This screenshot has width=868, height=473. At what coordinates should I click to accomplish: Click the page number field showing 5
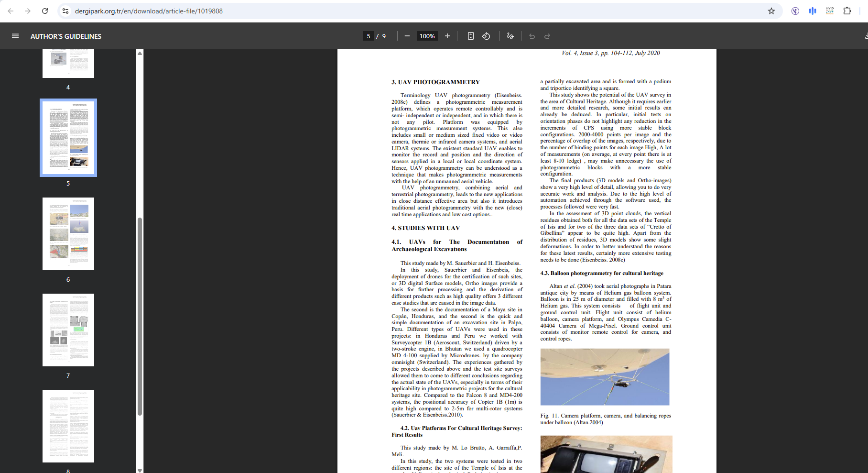coord(368,36)
